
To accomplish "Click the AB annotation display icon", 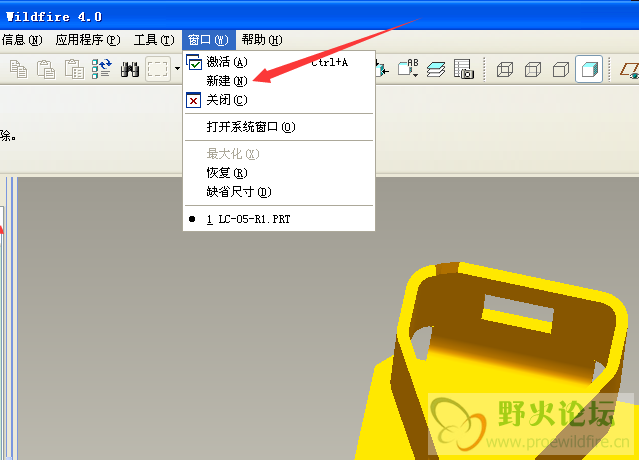I will click(x=408, y=68).
